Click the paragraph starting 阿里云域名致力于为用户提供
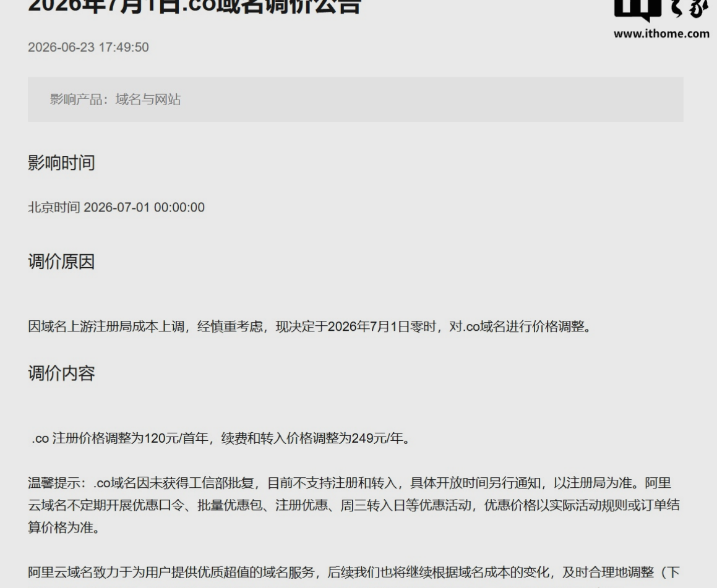The height and width of the screenshot is (588, 717). click(x=353, y=572)
